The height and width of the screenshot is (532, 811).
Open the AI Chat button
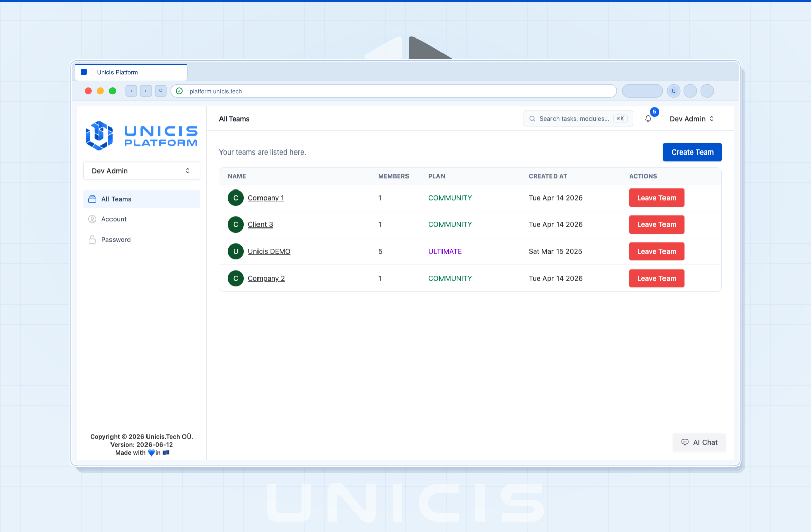pos(699,442)
